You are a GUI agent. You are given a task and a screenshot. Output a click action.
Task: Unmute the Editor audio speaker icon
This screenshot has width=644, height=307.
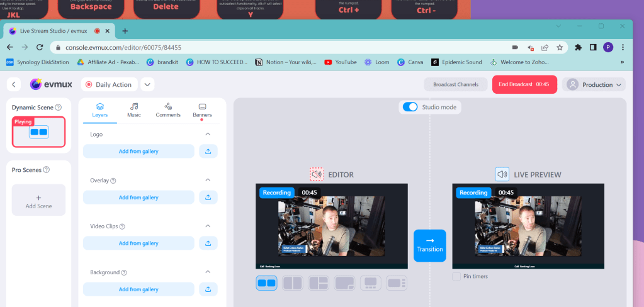316,174
